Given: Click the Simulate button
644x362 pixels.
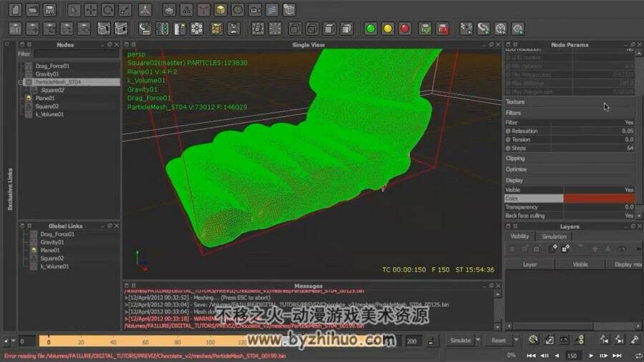Looking at the screenshot, I should click(x=460, y=341).
